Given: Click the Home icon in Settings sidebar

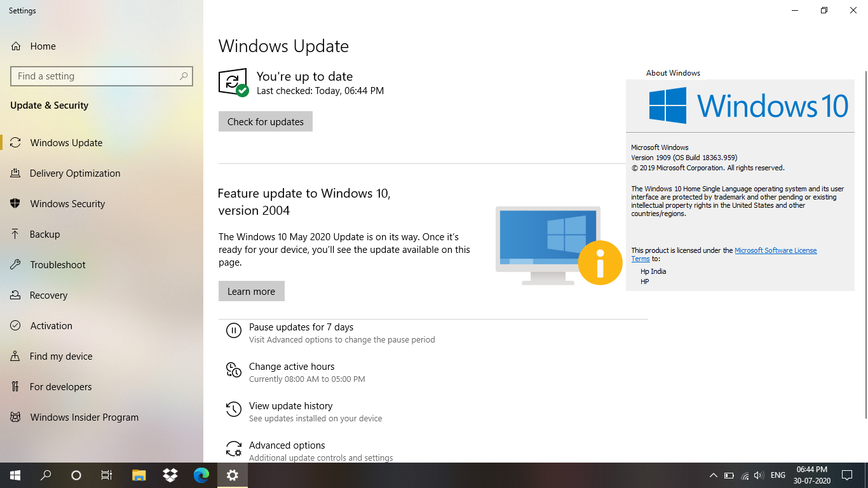Looking at the screenshot, I should click(16, 46).
